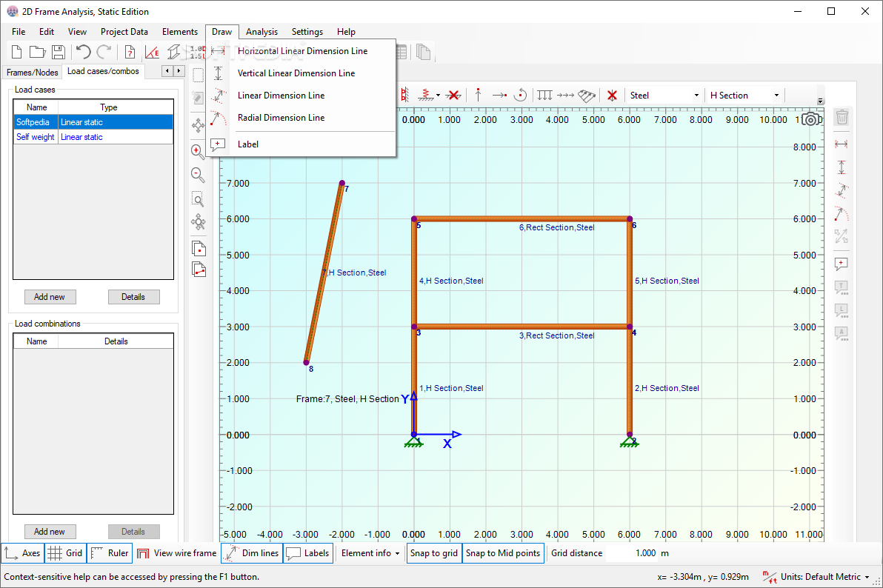Open the Units: Default Metric dropdown
This screenshot has height=588, width=883.
(x=824, y=577)
